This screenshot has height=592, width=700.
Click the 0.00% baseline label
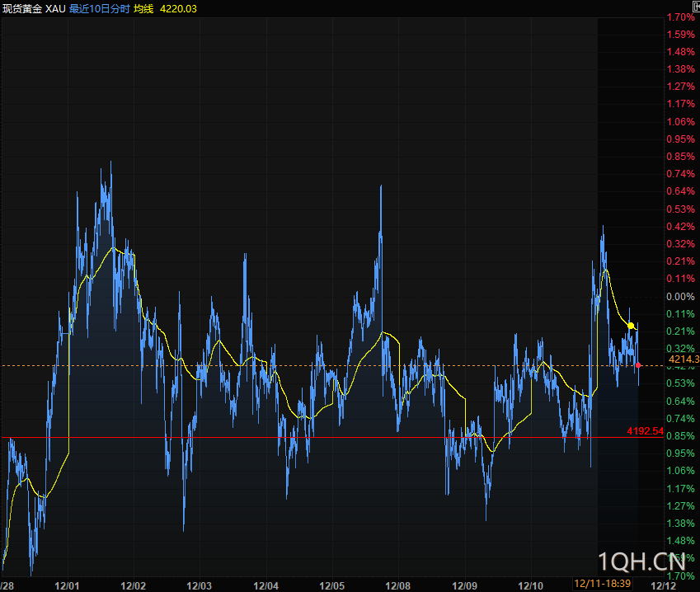[x=680, y=297]
